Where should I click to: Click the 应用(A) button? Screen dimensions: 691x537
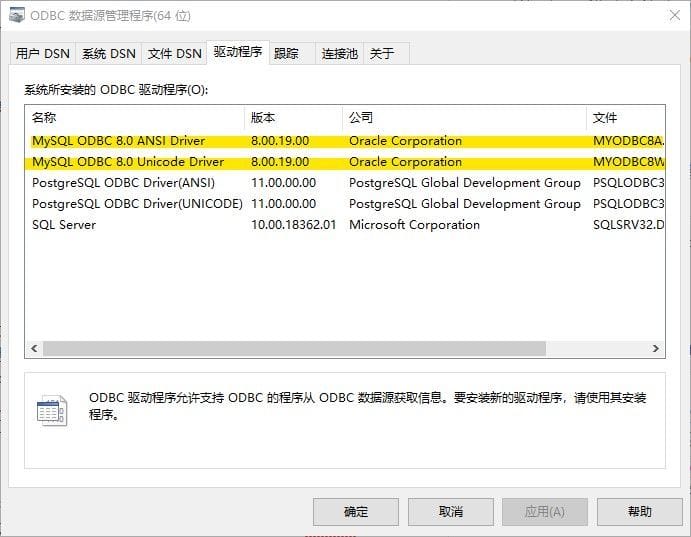[545, 512]
